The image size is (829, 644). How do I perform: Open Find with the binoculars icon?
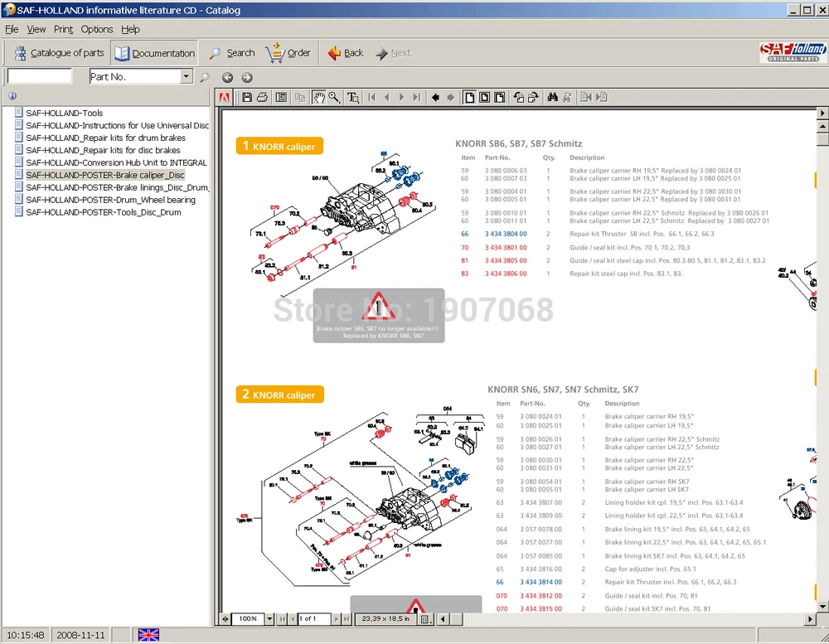pos(552,97)
